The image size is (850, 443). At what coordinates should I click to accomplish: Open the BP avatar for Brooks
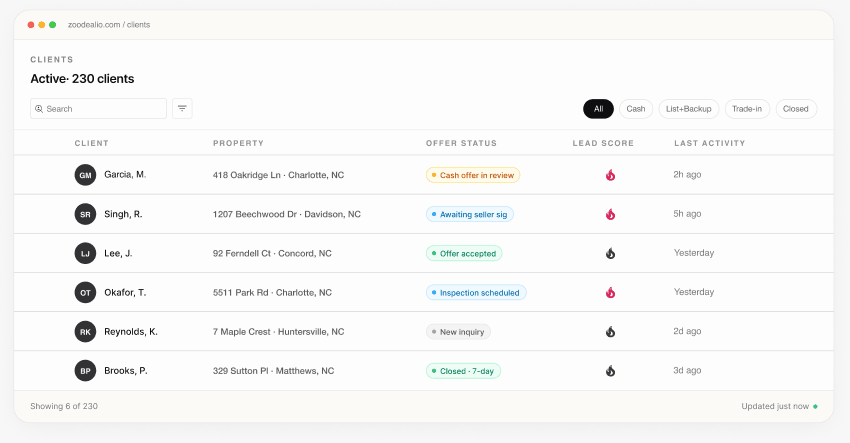pos(85,371)
